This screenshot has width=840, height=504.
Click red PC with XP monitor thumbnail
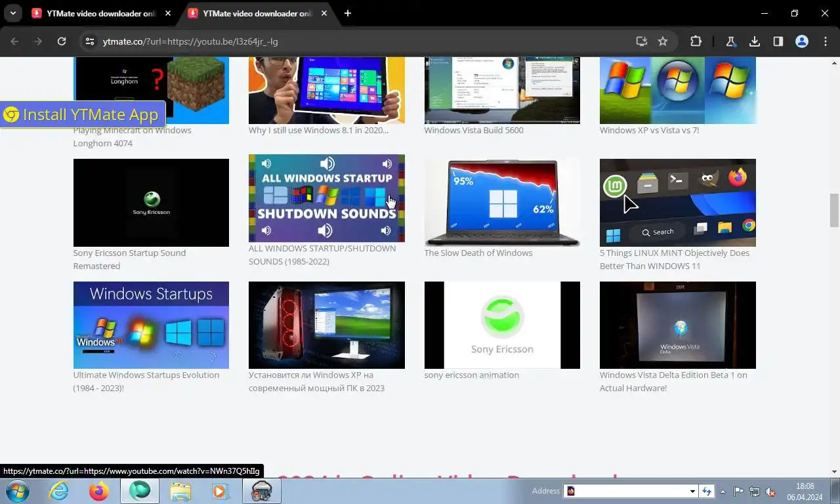point(327,325)
